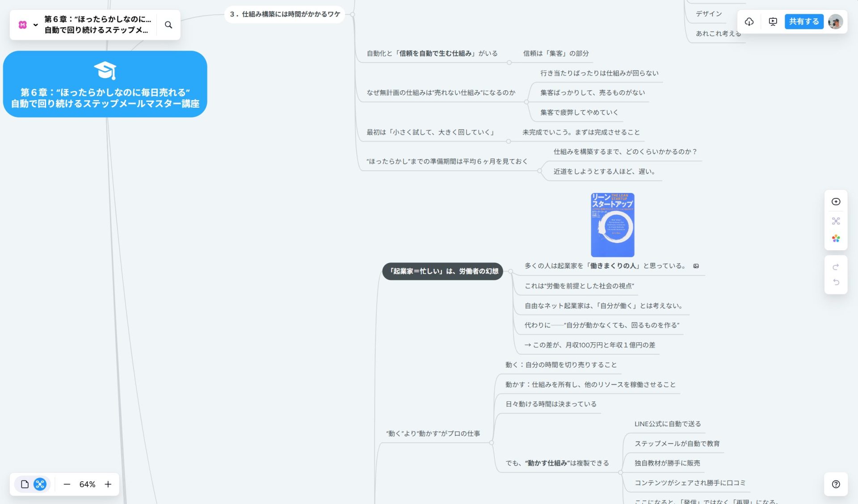Image resolution: width=858 pixels, height=504 pixels.
Task: Collapse the 準備期間は平均６ヶ月 branch circle
Action: pos(540,171)
